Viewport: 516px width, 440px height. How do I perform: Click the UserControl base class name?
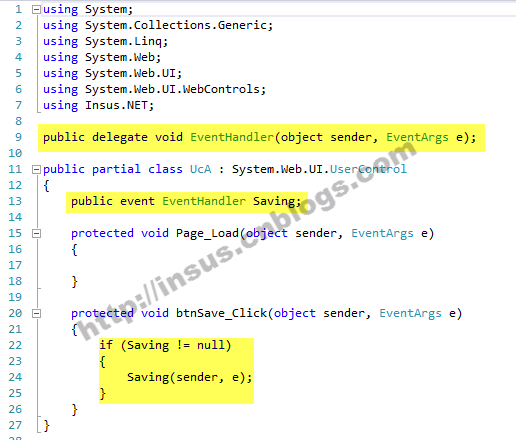pyautogui.click(x=368, y=169)
